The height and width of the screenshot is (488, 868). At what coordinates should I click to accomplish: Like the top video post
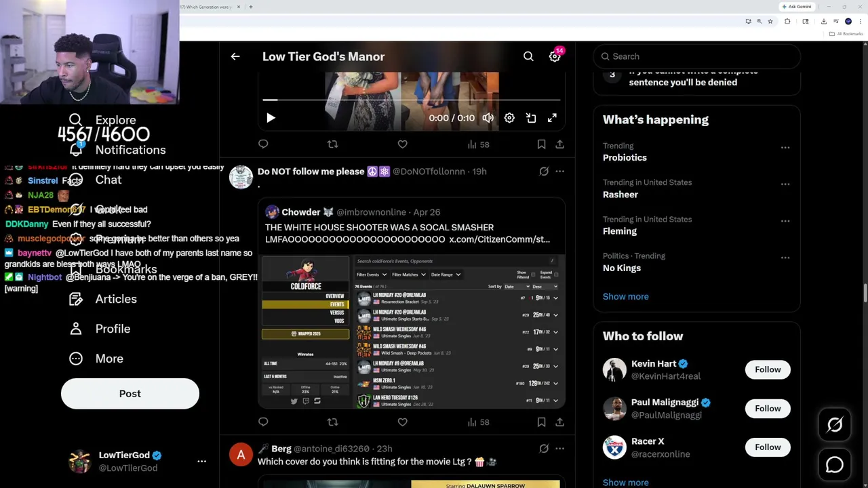(402, 144)
